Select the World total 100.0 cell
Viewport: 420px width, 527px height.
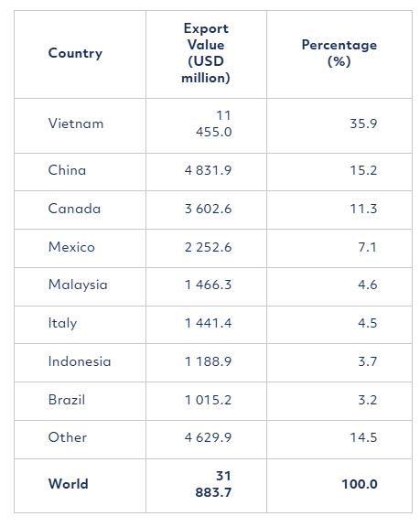tap(360, 484)
